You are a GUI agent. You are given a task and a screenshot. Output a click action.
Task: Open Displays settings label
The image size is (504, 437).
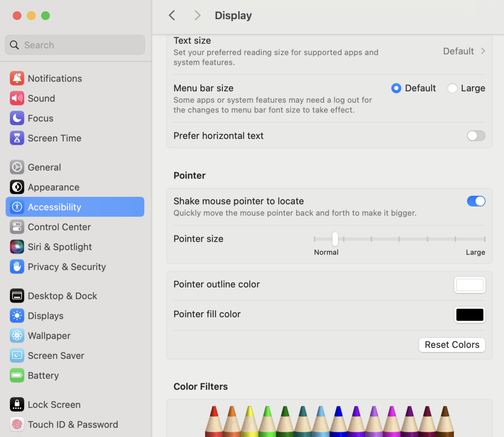click(46, 316)
